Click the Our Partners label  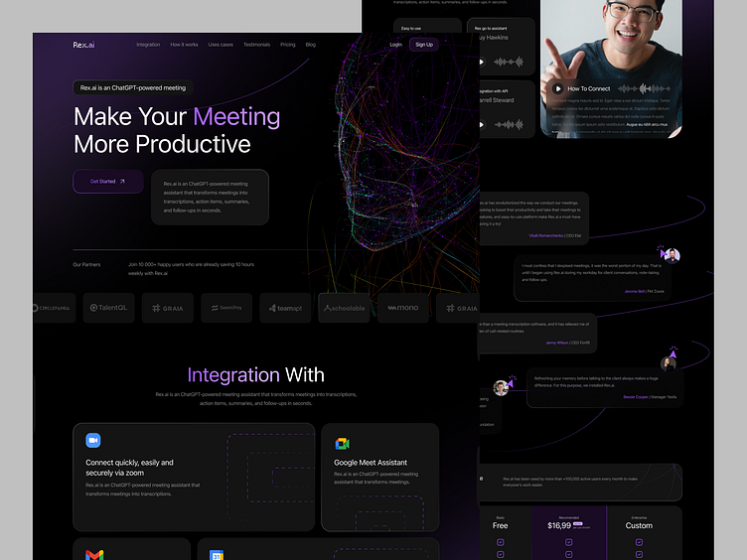(86, 265)
